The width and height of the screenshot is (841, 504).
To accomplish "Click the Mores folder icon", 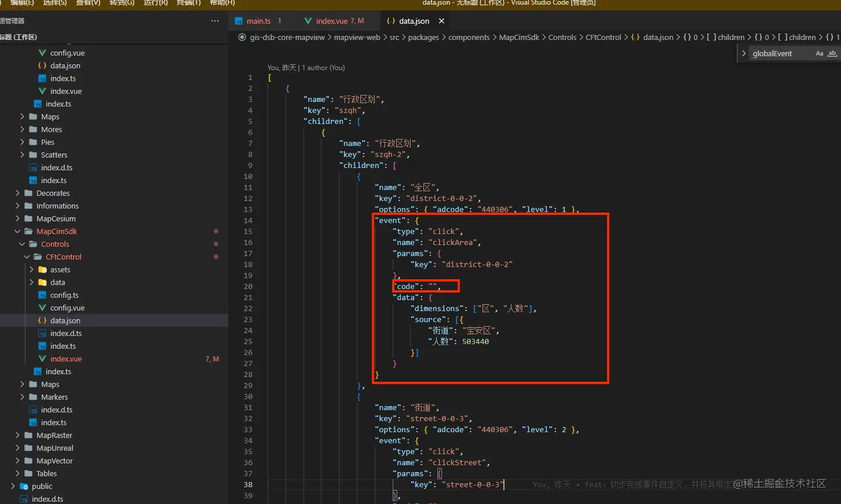I will pos(34,129).
